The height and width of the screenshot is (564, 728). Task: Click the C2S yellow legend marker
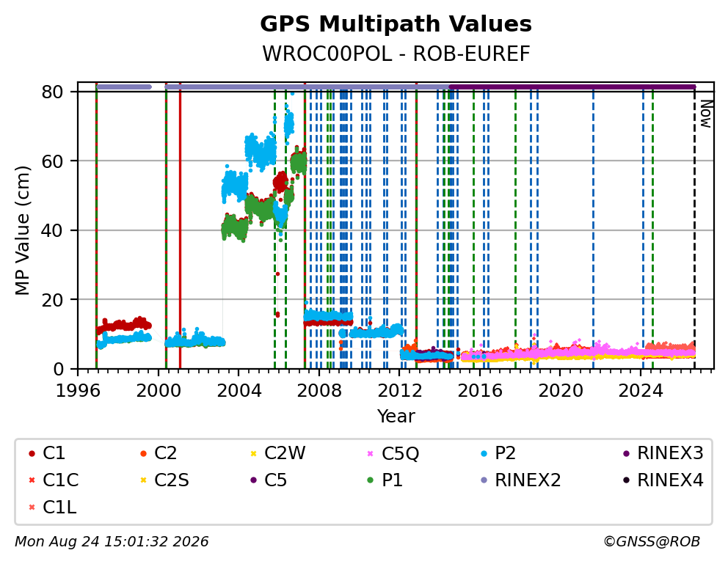[x=143, y=480]
